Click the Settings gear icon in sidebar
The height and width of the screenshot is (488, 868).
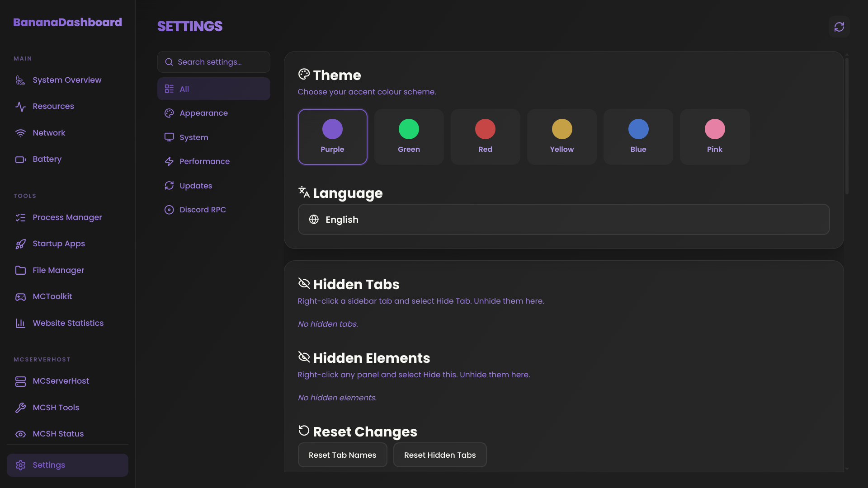20,465
